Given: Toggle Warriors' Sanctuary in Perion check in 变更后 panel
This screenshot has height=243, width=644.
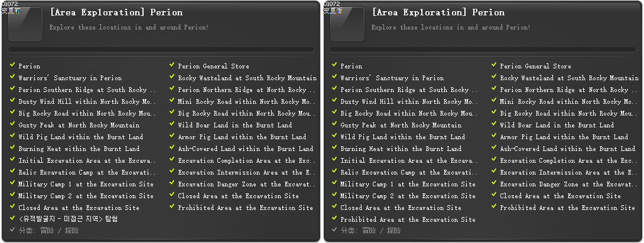Looking at the screenshot, I should [335, 77].
